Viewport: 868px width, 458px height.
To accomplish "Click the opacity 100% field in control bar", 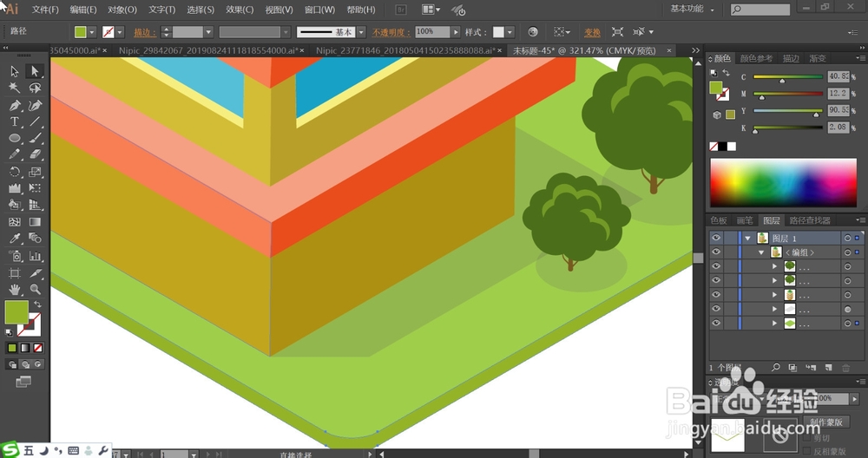I will click(432, 32).
